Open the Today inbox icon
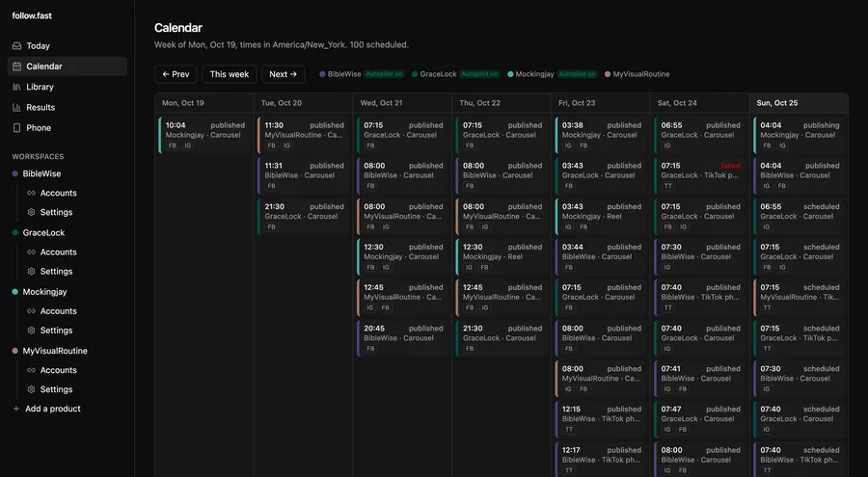 point(16,46)
